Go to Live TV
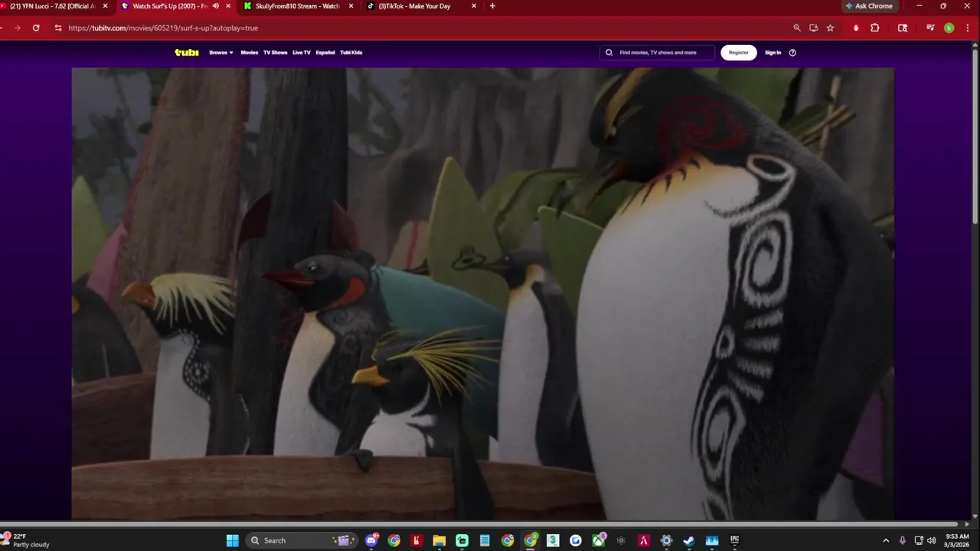This screenshot has height=551, width=980. [x=301, y=53]
